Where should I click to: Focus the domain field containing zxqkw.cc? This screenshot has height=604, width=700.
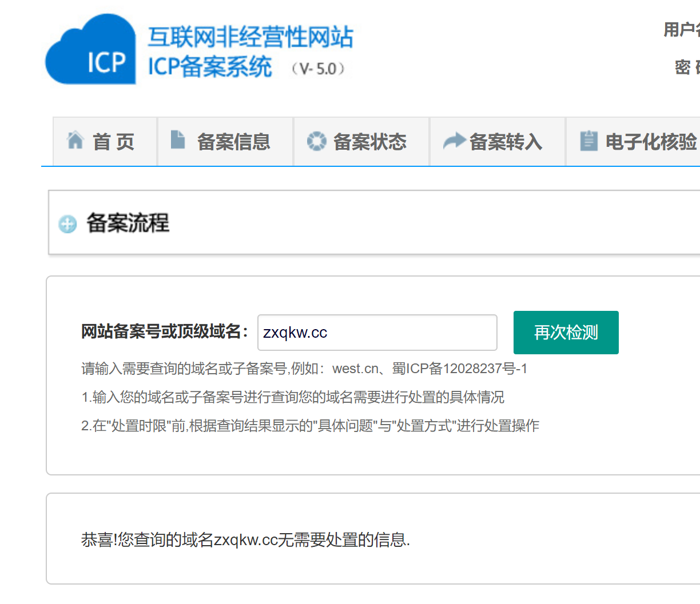[377, 333]
